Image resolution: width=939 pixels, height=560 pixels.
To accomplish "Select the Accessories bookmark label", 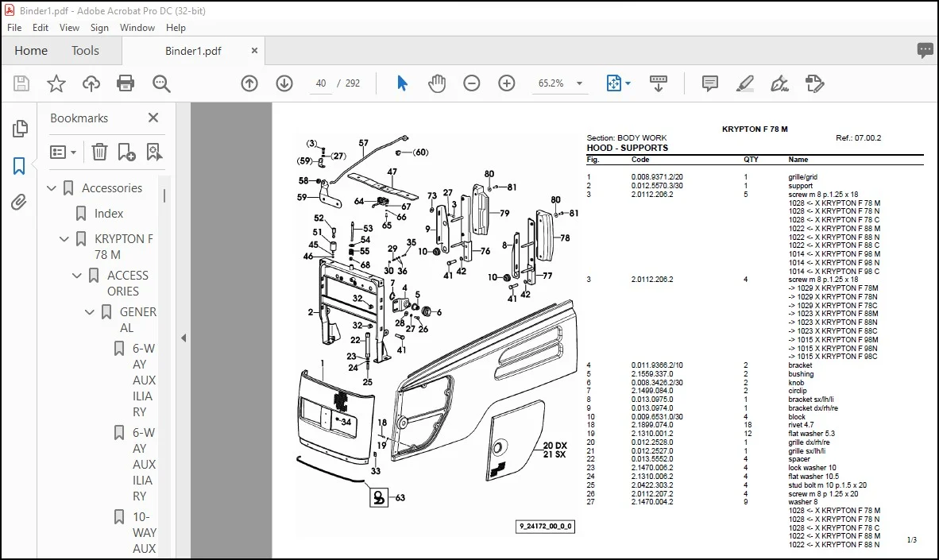I will point(112,188).
